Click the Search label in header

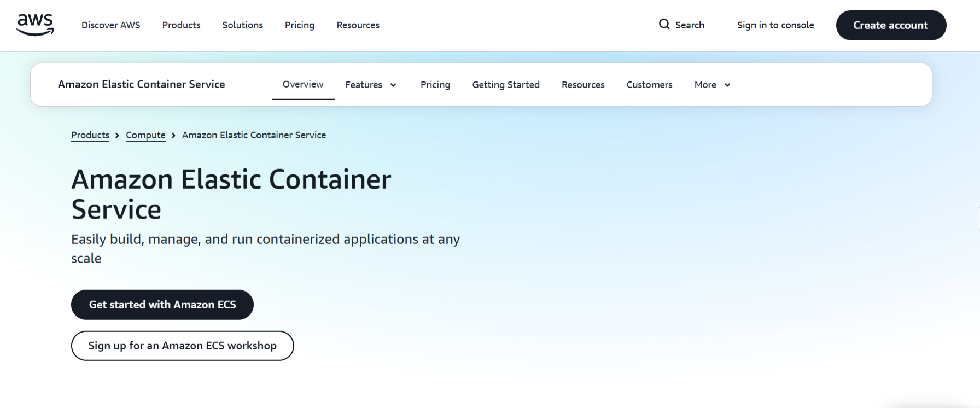click(690, 25)
